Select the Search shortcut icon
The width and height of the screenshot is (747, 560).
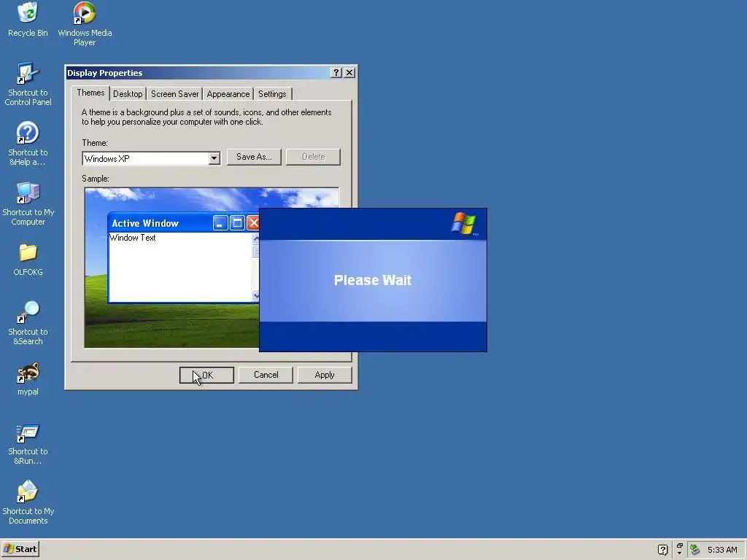(28, 323)
